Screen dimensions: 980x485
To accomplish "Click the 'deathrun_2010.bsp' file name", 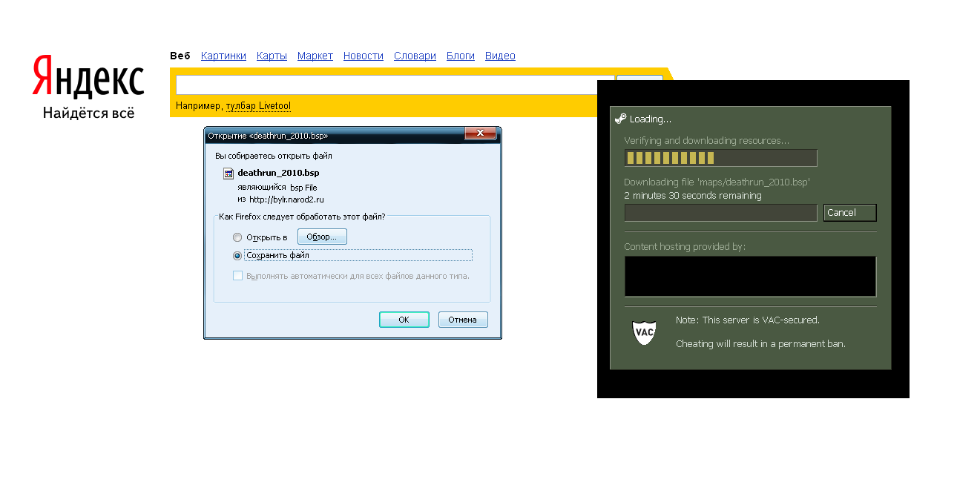I will pos(278,173).
